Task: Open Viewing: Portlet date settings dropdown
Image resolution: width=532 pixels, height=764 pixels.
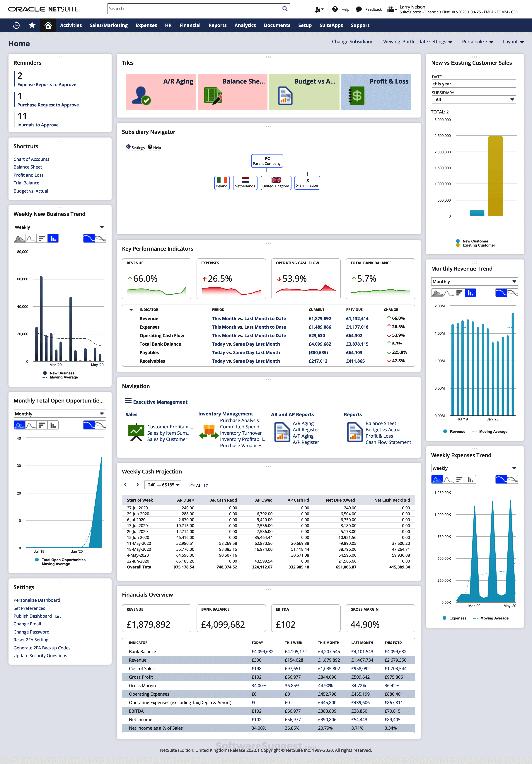Action: click(x=418, y=42)
